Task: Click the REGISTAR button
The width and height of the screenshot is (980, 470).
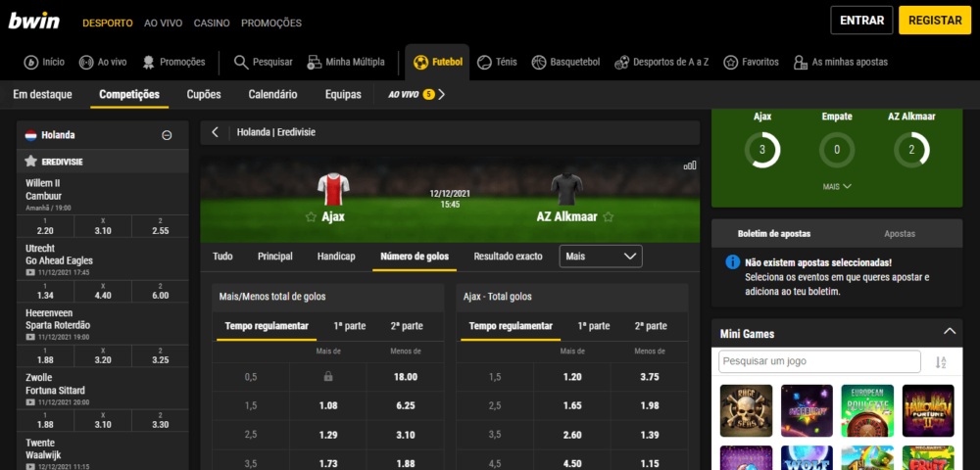Action: pyautogui.click(x=935, y=20)
